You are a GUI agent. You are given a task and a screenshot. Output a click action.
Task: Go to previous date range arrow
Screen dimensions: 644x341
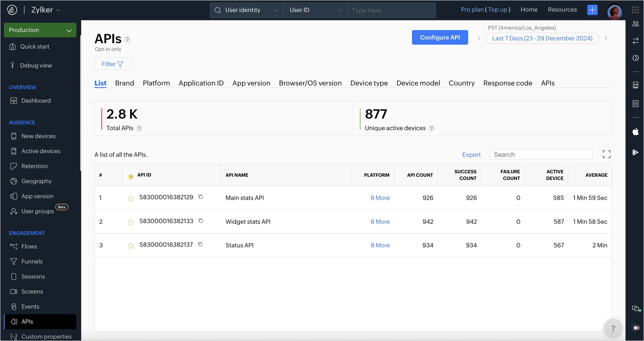(479, 38)
